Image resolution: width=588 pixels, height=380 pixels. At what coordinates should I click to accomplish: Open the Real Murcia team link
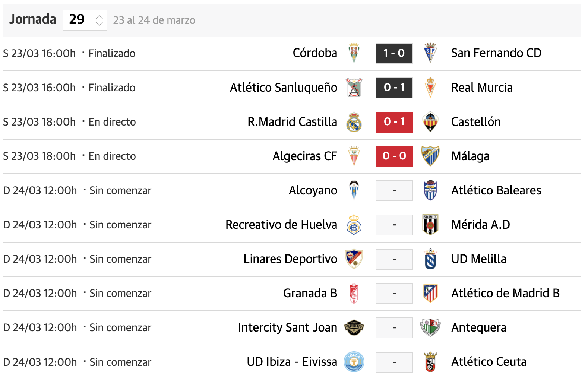click(x=482, y=88)
